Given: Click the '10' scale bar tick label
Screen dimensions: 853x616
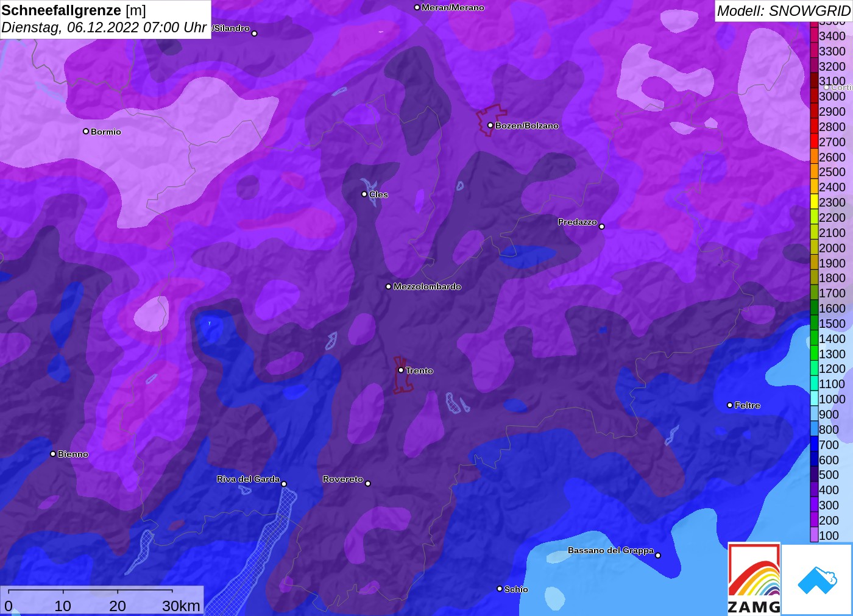Looking at the screenshot, I should [x=63, y=606].
